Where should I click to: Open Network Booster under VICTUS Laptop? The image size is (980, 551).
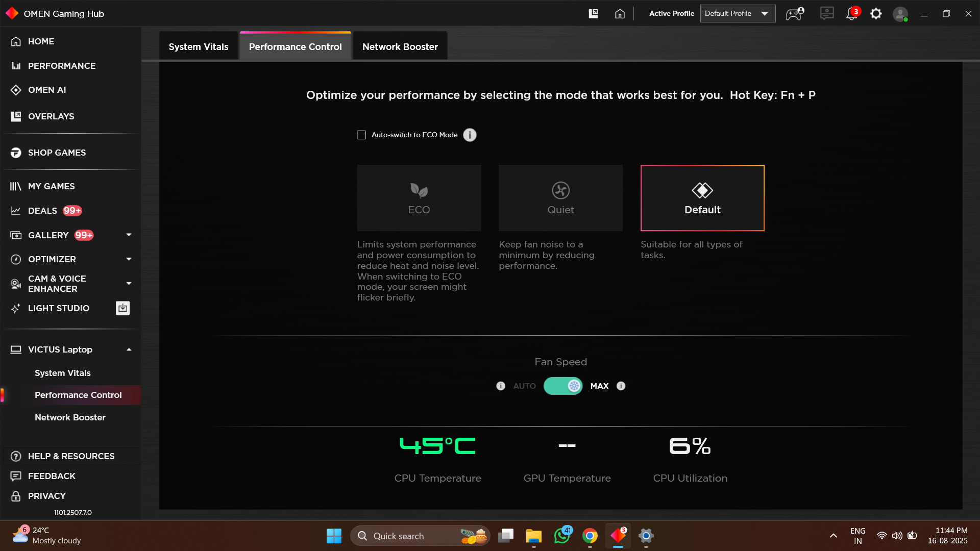[70, 417]
